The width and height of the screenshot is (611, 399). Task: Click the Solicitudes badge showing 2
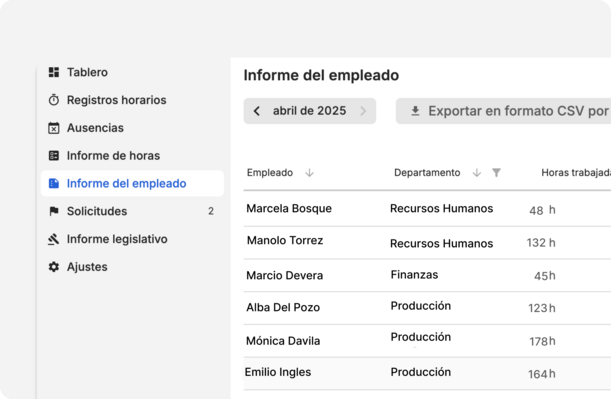click(211, 211)
